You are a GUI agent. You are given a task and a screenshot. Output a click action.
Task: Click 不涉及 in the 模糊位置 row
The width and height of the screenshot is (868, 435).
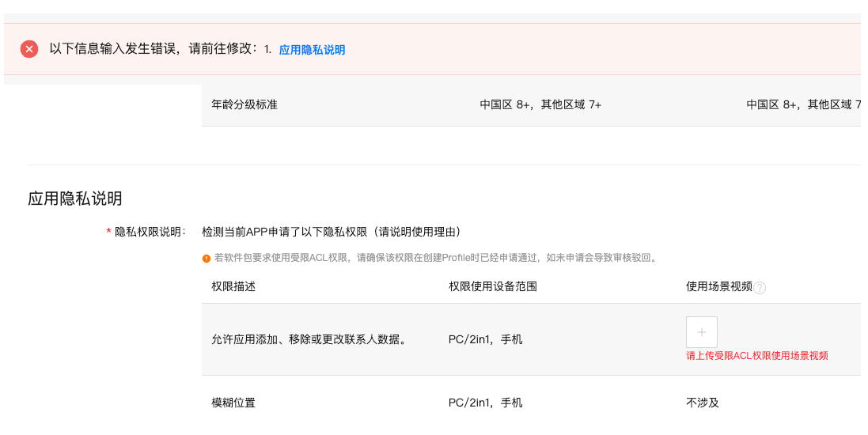(703, 403)
